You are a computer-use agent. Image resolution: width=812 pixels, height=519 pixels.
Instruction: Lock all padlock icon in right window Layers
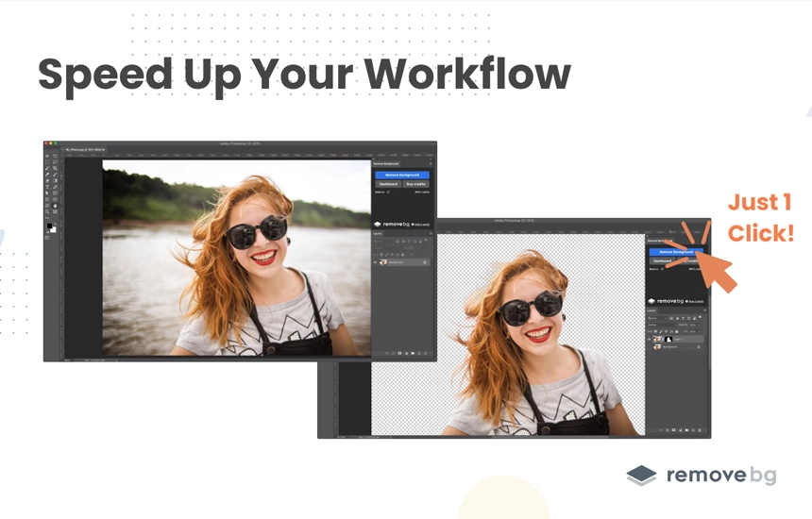[677, 331]
